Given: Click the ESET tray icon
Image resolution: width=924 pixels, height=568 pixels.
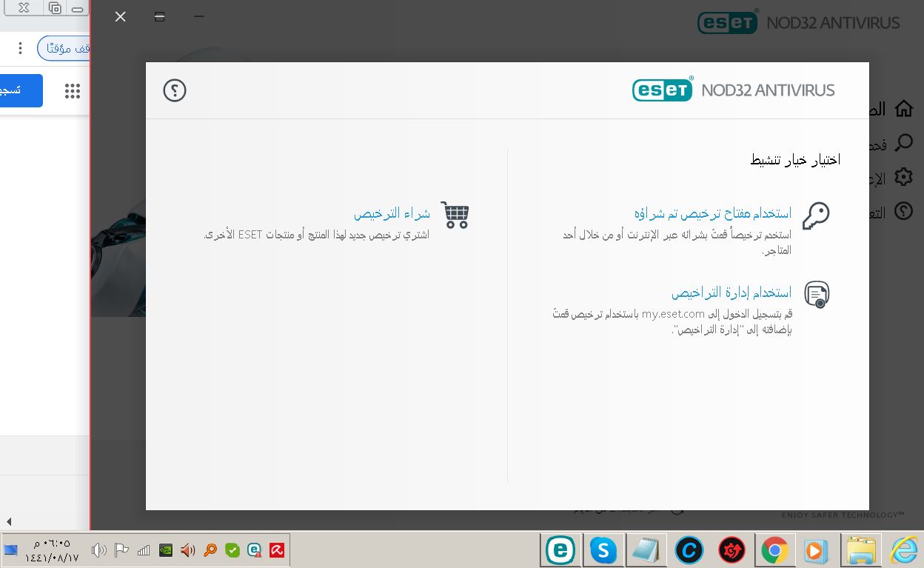Looking at the screenshot, I should pos(255,550).
